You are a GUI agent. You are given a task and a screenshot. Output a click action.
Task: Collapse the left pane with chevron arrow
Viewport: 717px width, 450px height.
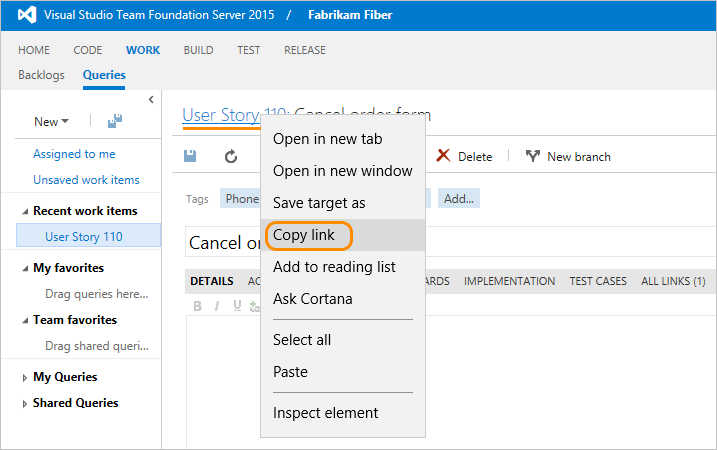tap(151, 99)
